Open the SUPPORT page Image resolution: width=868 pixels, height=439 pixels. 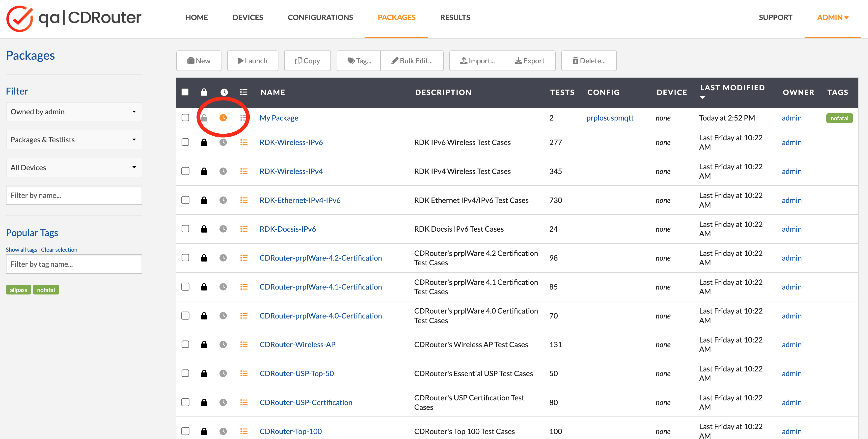(775, 18)
